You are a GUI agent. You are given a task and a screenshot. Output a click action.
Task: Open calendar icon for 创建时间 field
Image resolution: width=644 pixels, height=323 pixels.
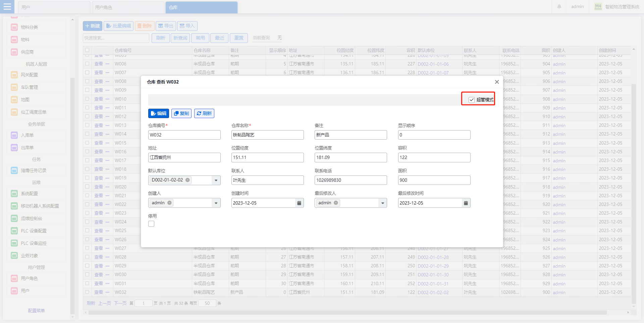(299, 203)
